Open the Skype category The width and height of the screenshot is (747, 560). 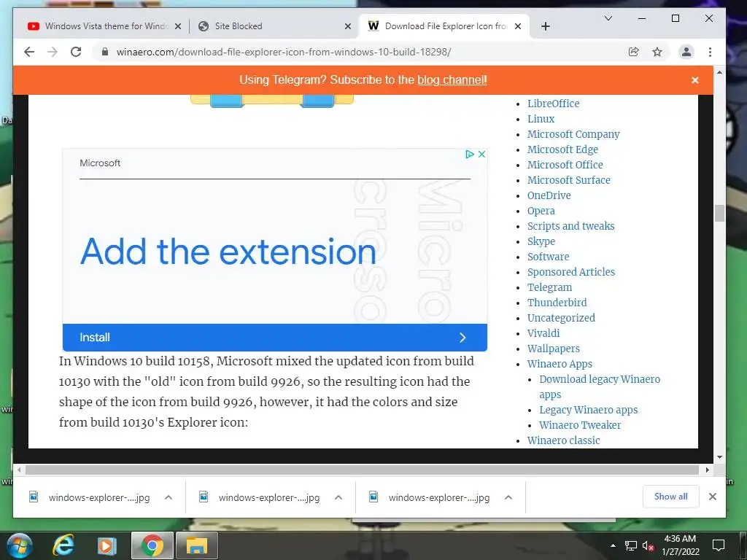pos(541,241)
